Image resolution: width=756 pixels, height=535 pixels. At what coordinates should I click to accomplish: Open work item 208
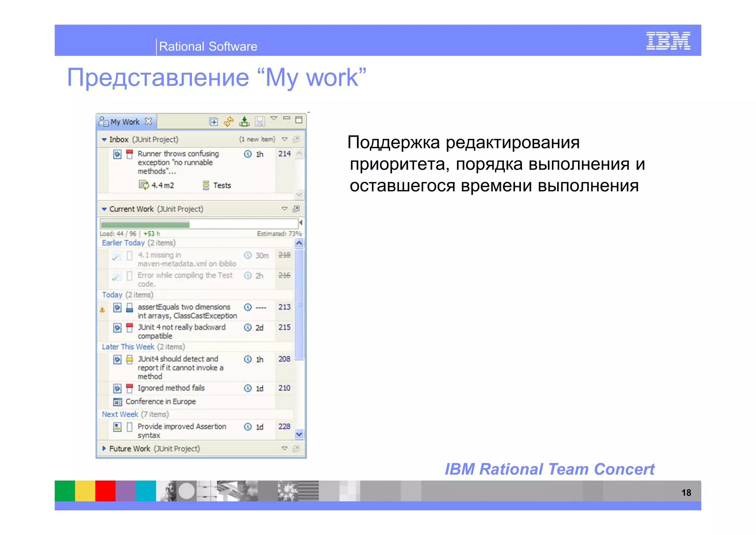tap(284, 359)
